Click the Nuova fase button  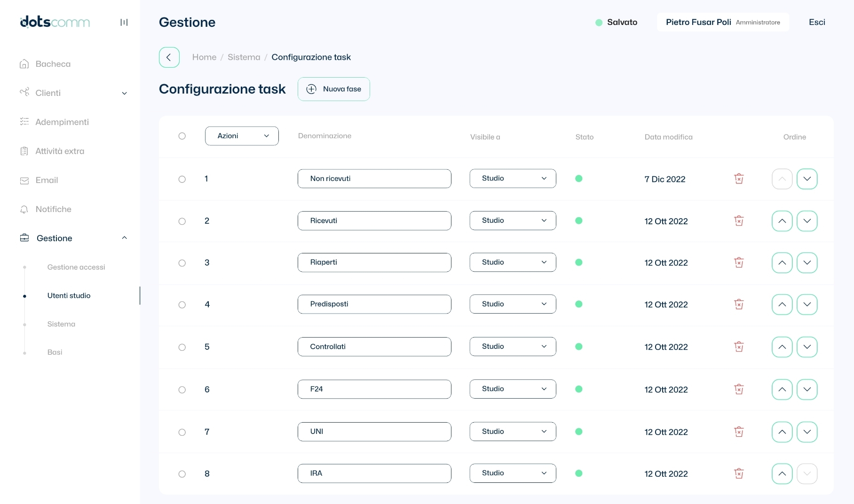click(334, 89)
